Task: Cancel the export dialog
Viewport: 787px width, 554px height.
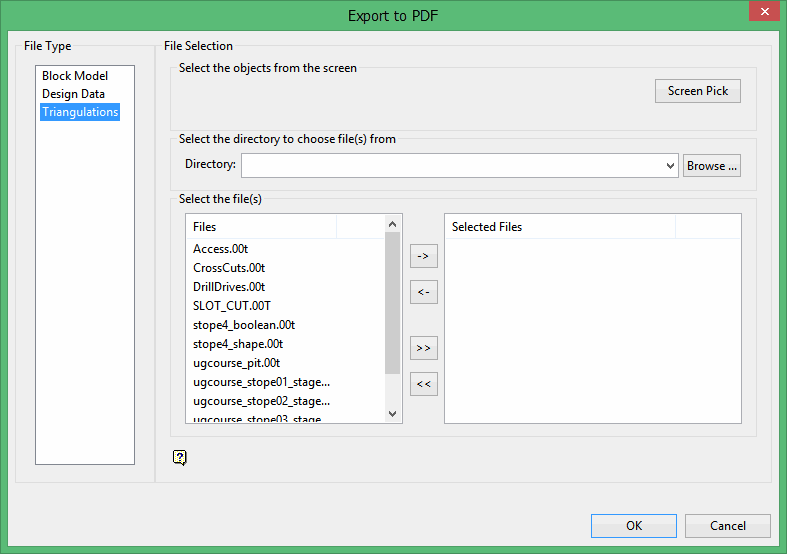Action: pos(728,526)
